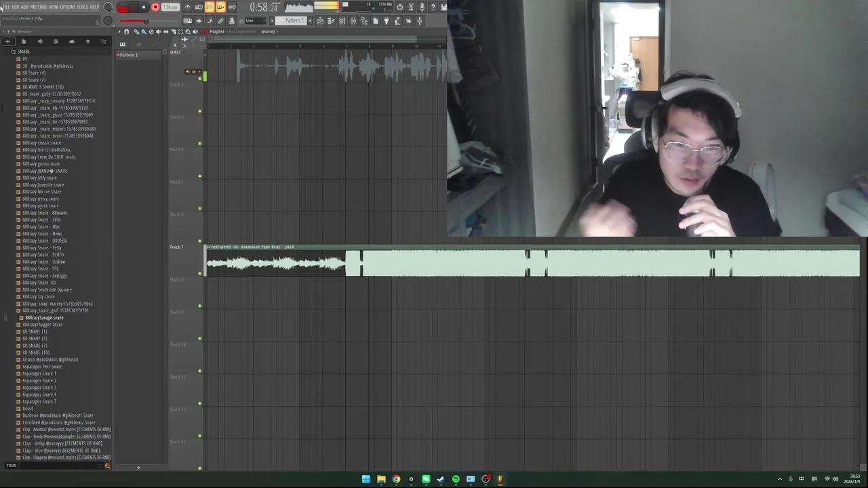The width and height of the screenshot is (868, 488).
Task: Select Asparagus Perc Snare sample
Action: [42, 367]
